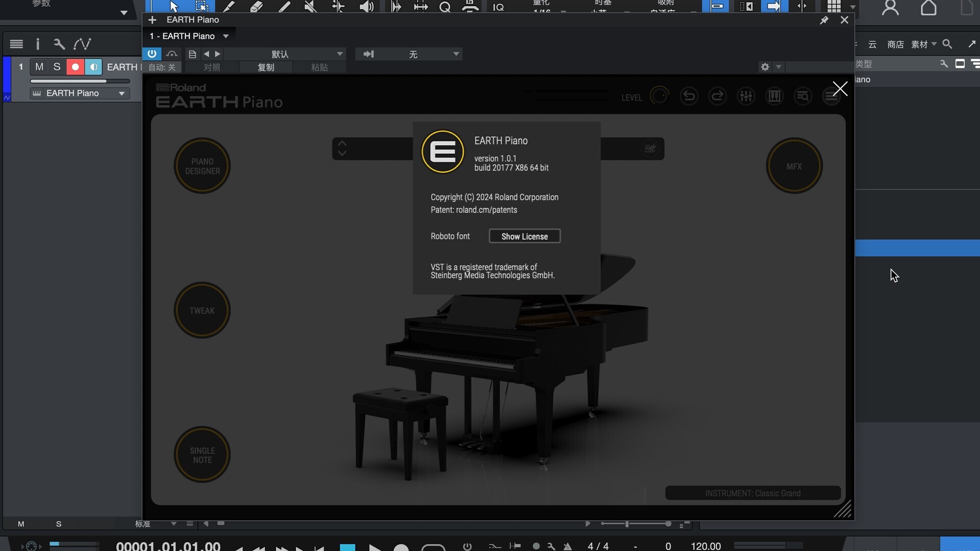Open the TWEAK page
This screenshot has width=980, height=551.
[202, 310]
